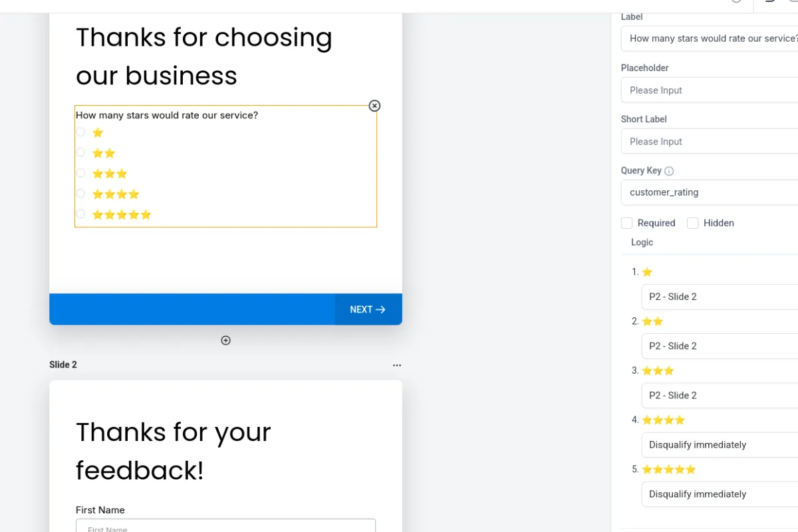Focus the Short Label input field
Screen dimensions: 798x532
(x=710, y=141)
